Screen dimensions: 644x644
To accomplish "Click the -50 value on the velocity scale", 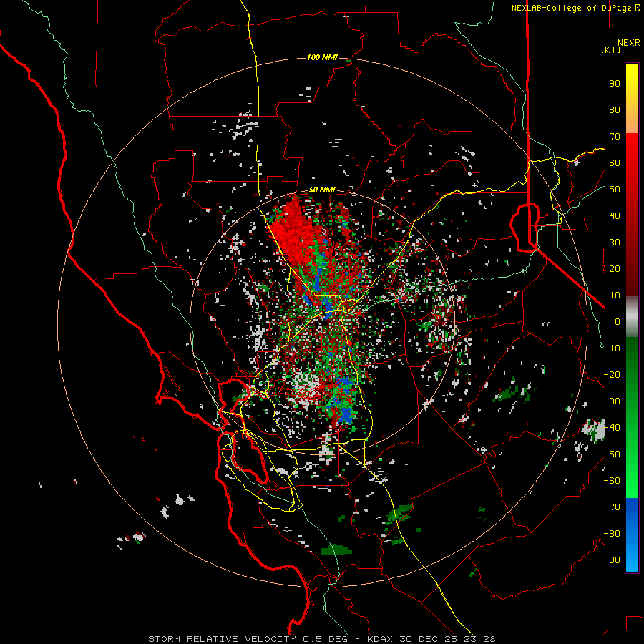I will (612, 454).
